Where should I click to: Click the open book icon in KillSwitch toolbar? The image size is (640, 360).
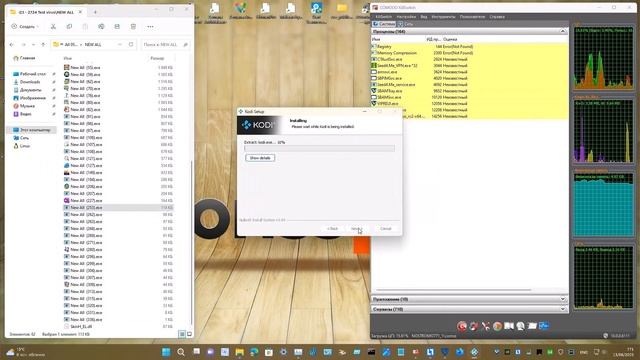coord(509,326)
